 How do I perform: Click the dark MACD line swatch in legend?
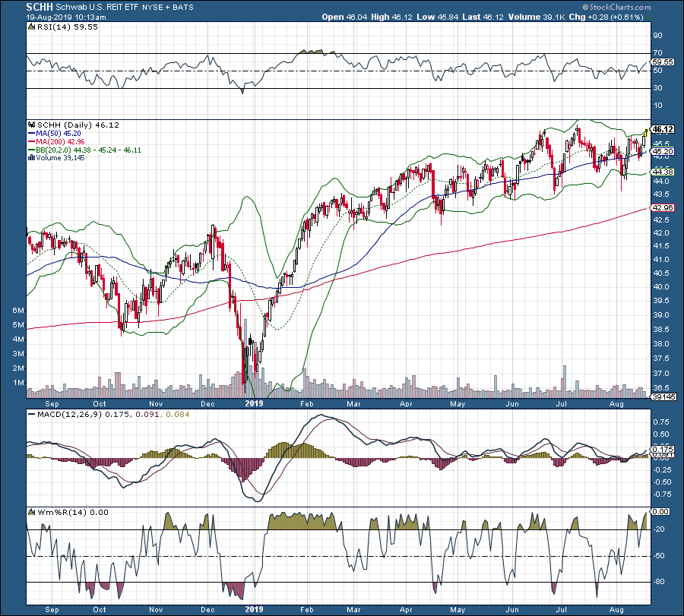click(x=31, y=414)
